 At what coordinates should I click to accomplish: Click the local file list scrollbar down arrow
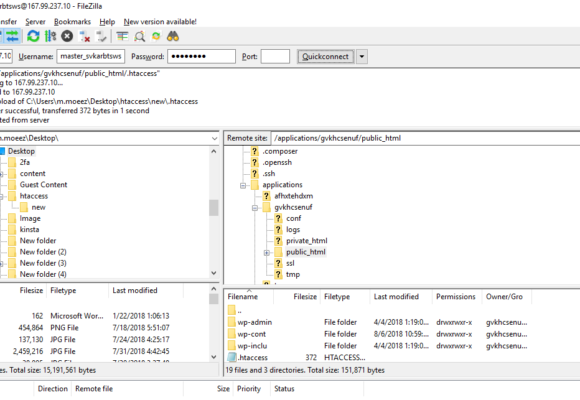214,357
